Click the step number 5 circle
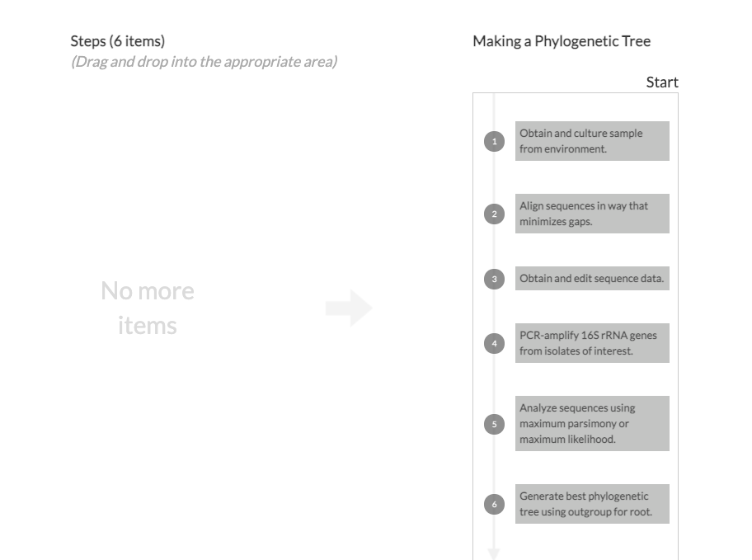 (x=494, y=424)
